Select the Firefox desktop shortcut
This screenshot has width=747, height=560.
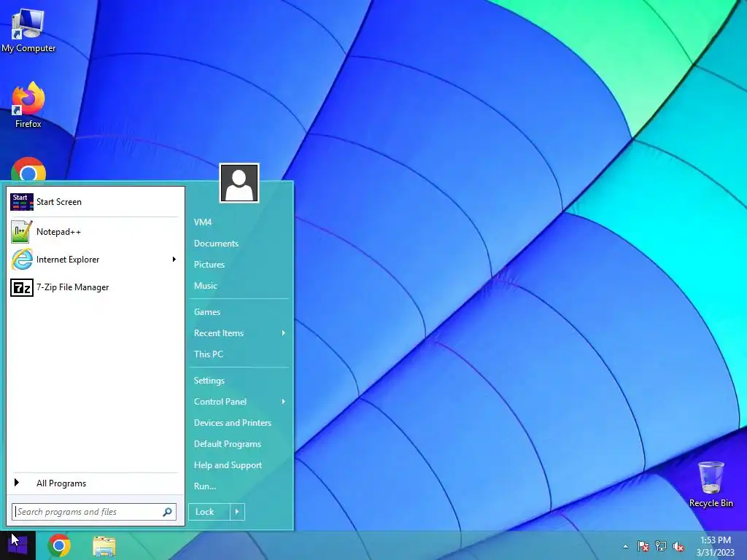28,105
